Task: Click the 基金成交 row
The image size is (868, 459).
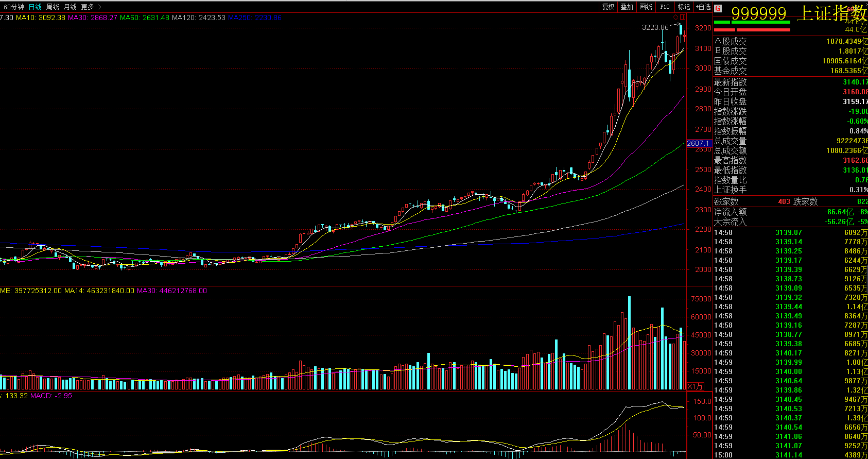Action: (790, 71)
